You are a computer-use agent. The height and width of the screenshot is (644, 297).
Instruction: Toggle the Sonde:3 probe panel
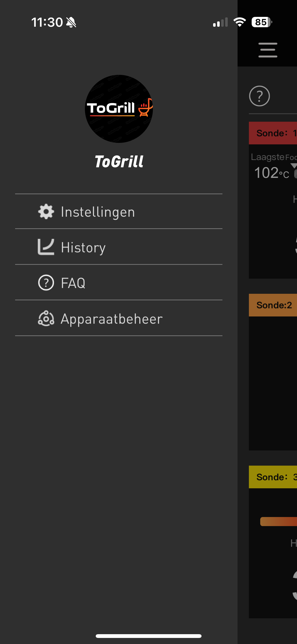[275, 477]
